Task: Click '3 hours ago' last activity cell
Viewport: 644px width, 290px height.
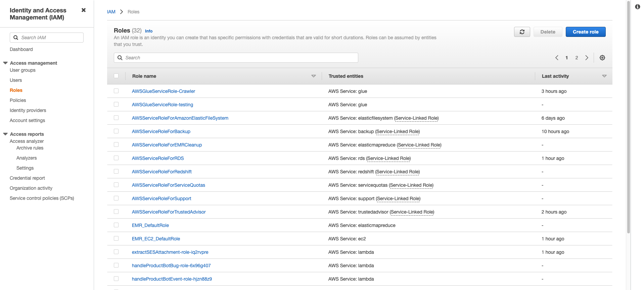Action: pos(554,91)
